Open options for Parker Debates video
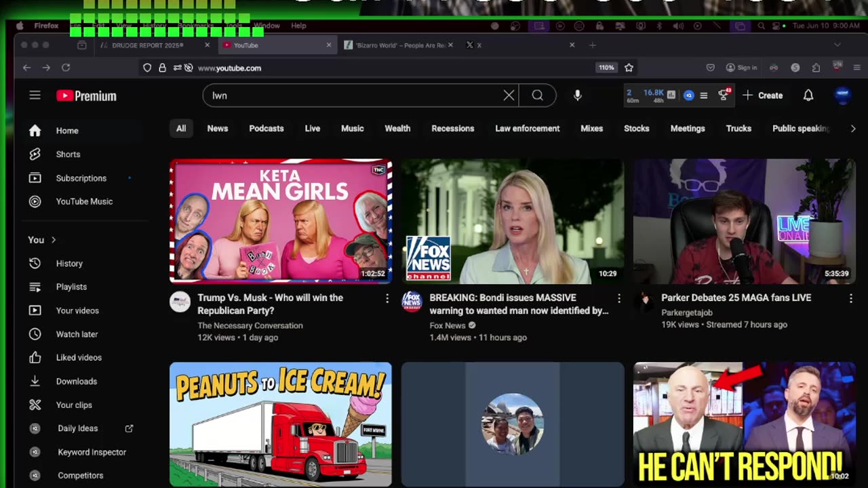This screenshot has width=868, height=488. click(851, 298)
